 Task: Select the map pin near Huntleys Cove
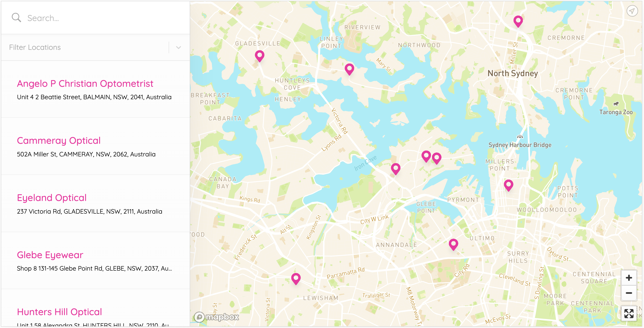coord(350,69)
